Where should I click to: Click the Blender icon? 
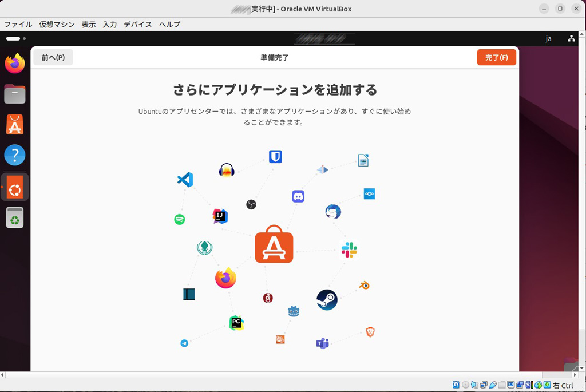pyautogui.click(x=365, y=286)
